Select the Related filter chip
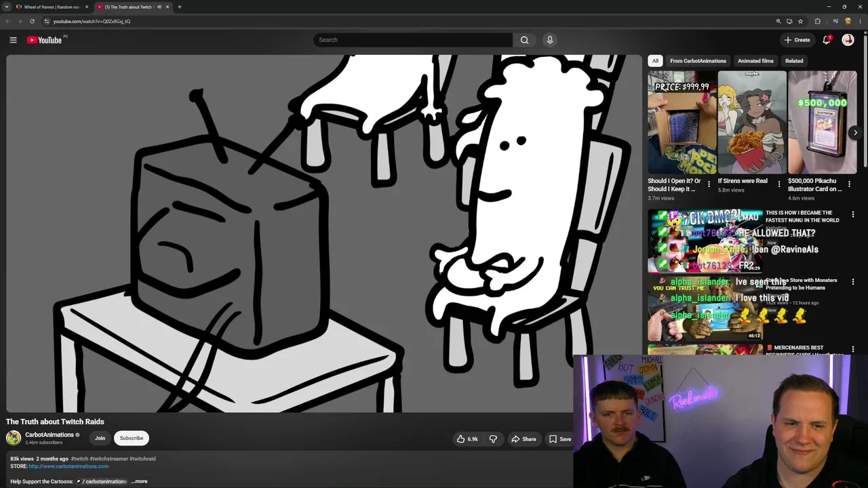 (x=794, y=61)
